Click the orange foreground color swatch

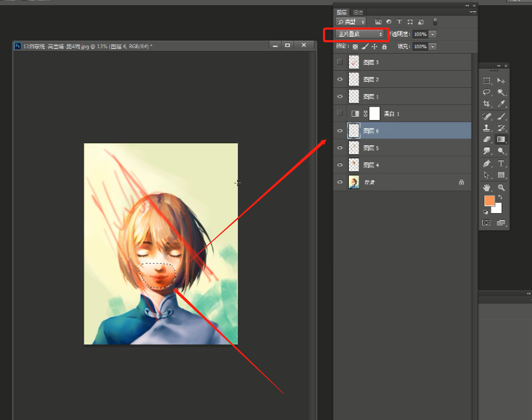click(490, 201)
